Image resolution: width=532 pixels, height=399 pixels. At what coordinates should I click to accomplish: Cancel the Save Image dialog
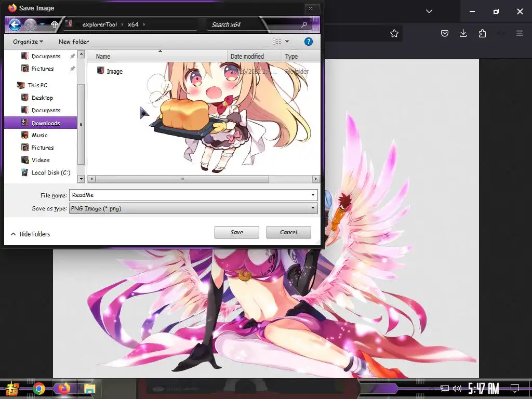(289, 232)
